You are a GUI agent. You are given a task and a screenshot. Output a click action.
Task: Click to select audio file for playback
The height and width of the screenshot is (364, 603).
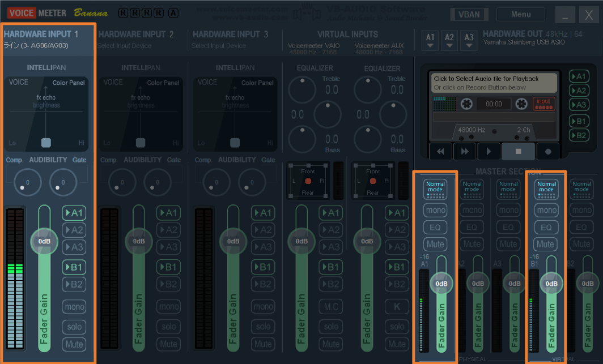pos(494,83)
